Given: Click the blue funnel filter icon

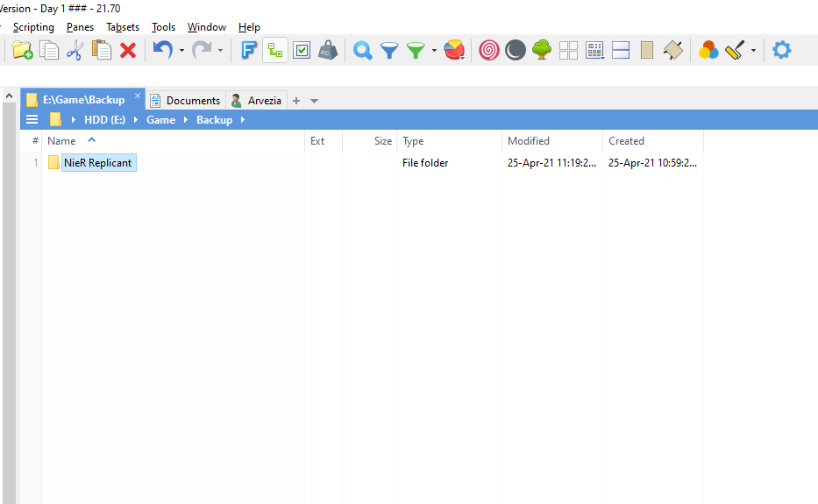Looking at the screenshot, I should pyautogui.click(x=388, y=50).
